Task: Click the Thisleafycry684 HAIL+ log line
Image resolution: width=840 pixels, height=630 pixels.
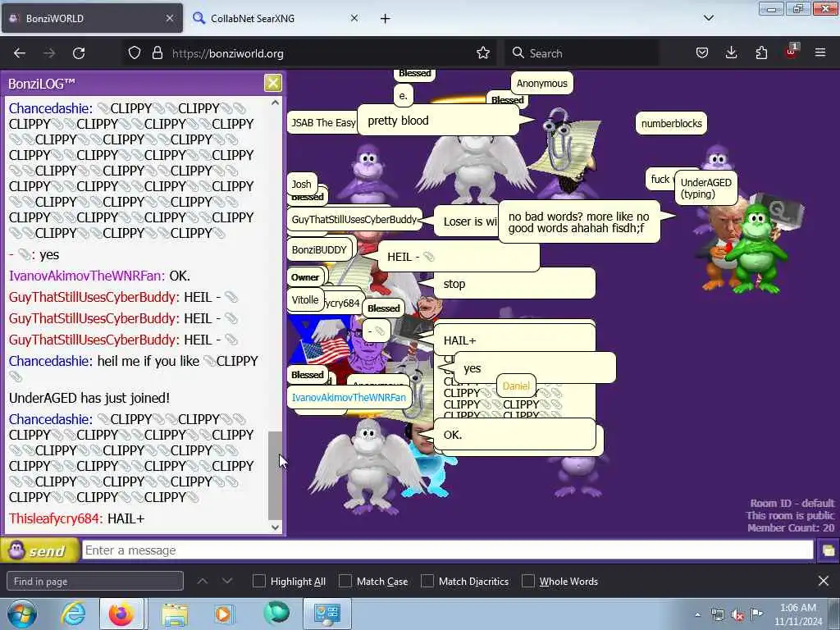Action: pos(76,518)
